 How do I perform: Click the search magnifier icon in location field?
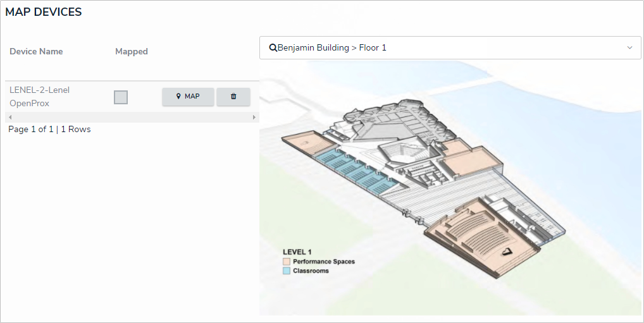click(273, 47)
